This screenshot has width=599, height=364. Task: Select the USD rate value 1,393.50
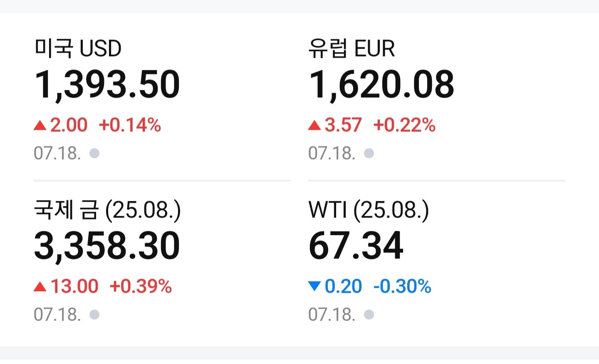pos(107,85)
